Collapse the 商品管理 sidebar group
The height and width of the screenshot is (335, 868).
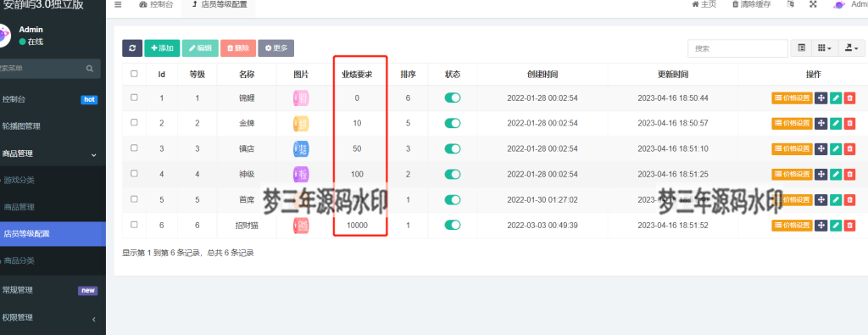tap(53, 154)
